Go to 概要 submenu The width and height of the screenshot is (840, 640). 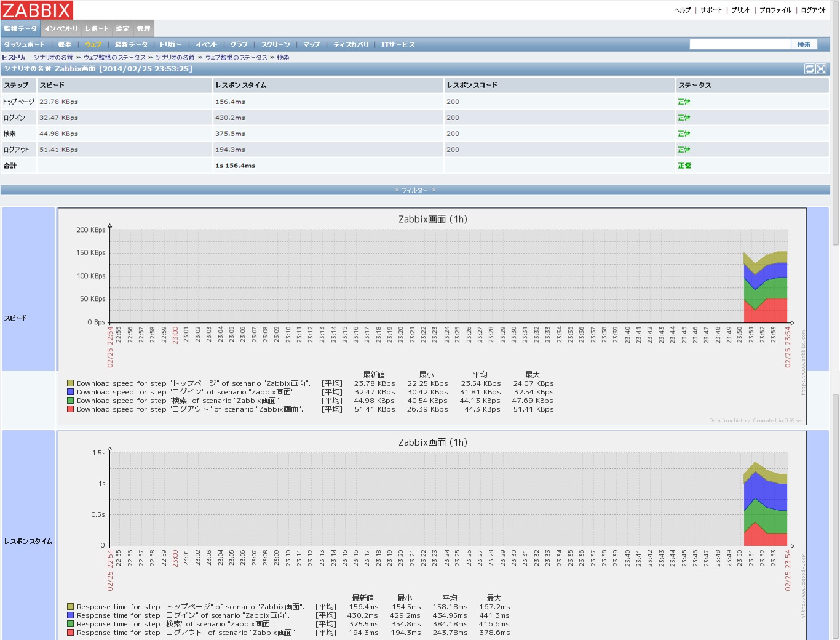pyautogui.click(x=65, y=44)
